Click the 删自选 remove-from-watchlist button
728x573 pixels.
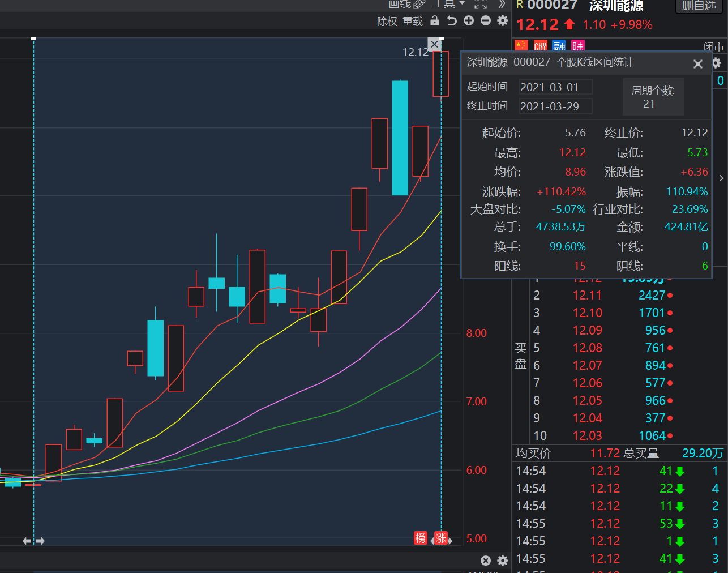point(699,6)
